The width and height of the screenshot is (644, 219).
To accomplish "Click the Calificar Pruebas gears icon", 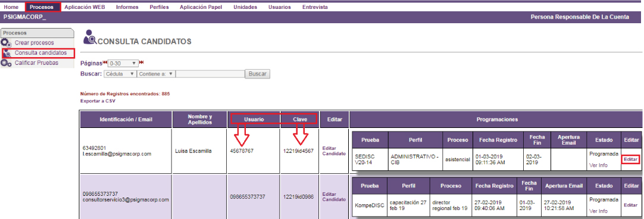I will [x=6, y=63].
